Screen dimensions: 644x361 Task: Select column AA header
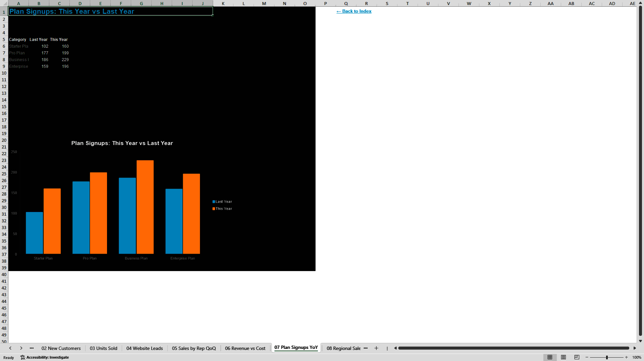[x=550, y=3]
